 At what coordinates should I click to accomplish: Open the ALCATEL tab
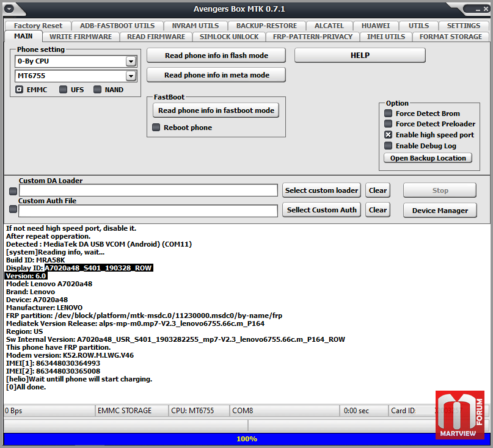point(329,26)
